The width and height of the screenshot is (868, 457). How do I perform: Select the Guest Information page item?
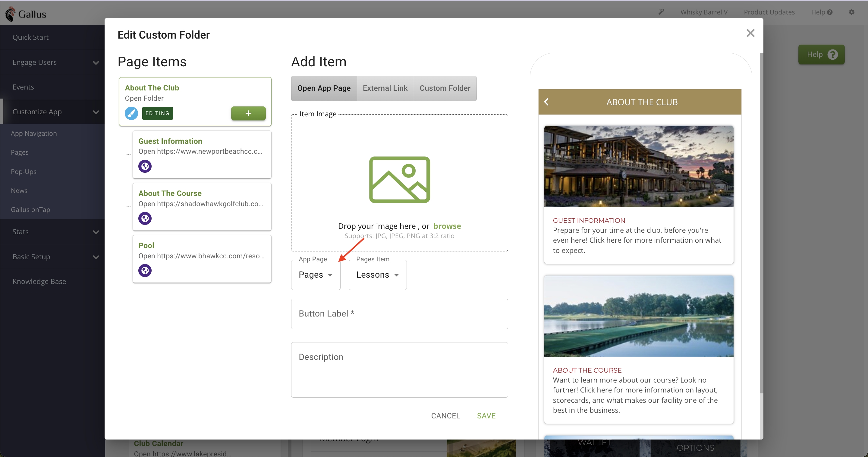coord(202,155)
